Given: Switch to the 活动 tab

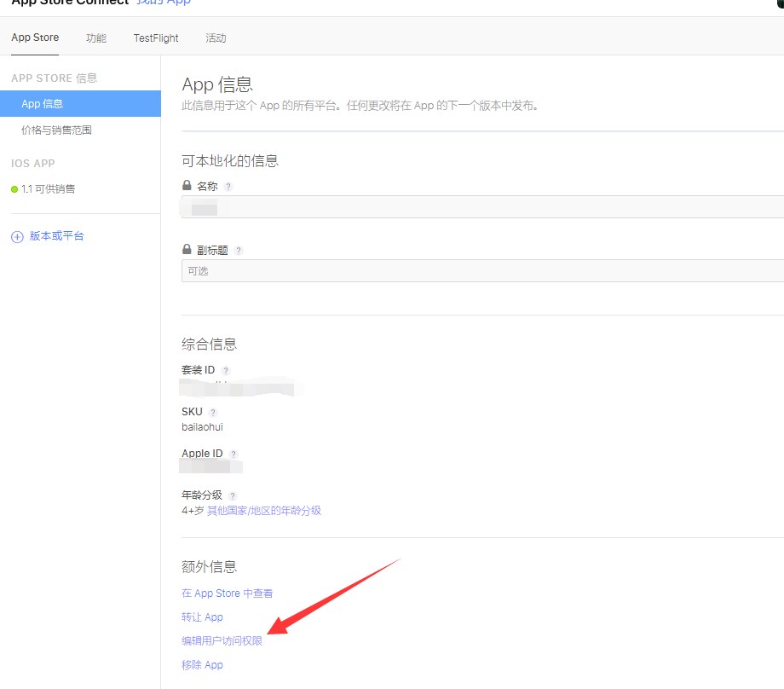Looking at the screenshot, I should (x=216, y=38).
